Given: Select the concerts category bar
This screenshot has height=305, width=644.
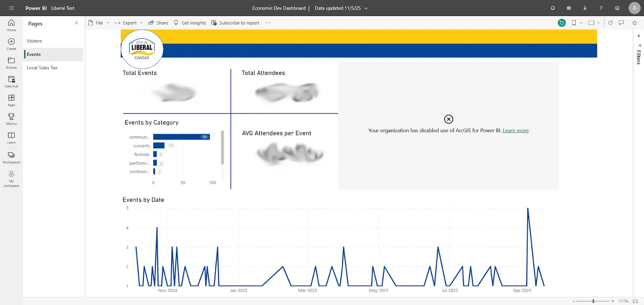Looking at the screenshot, I should pyautogui.click(x=159, y=145).
